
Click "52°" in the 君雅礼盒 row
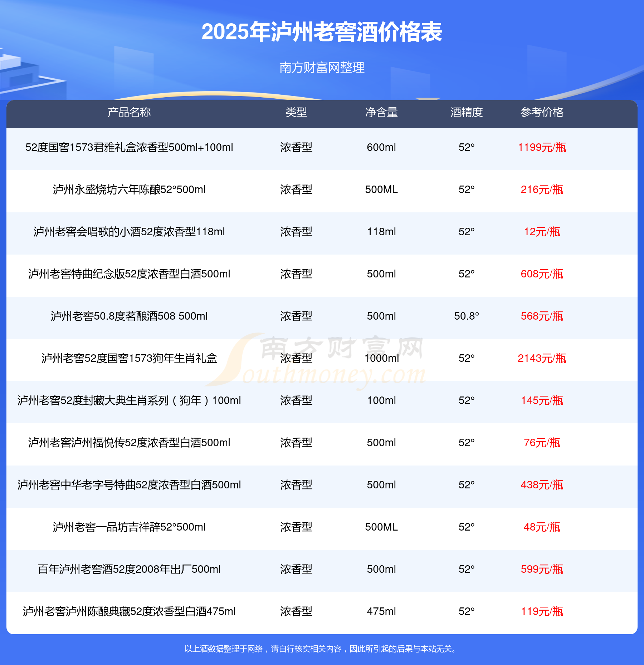tap(467, 147)
